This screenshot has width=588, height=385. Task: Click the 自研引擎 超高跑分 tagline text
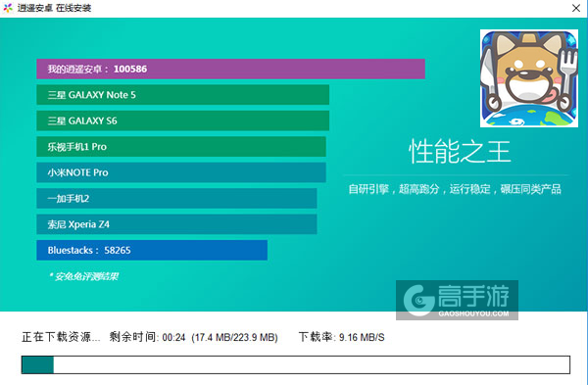[455, 189]
